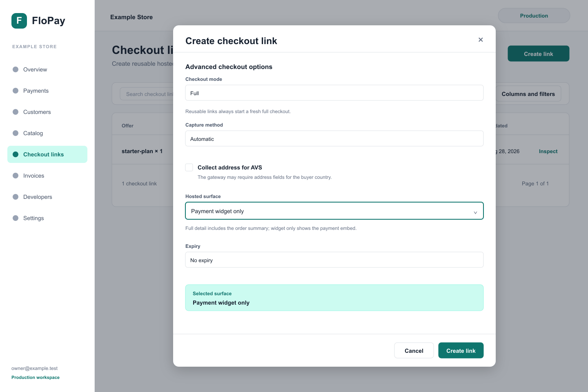The width and height of the screenshot is (588, 392).
Task: Confirm with the dialog's Create link button
Action: (x=461, y=350)
